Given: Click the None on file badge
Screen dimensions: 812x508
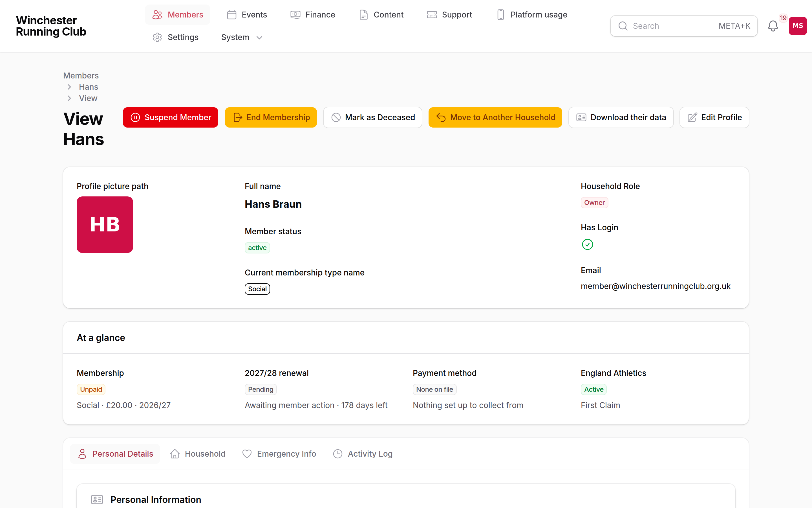Looking at the screenshot, I should (x=434, y=389).
